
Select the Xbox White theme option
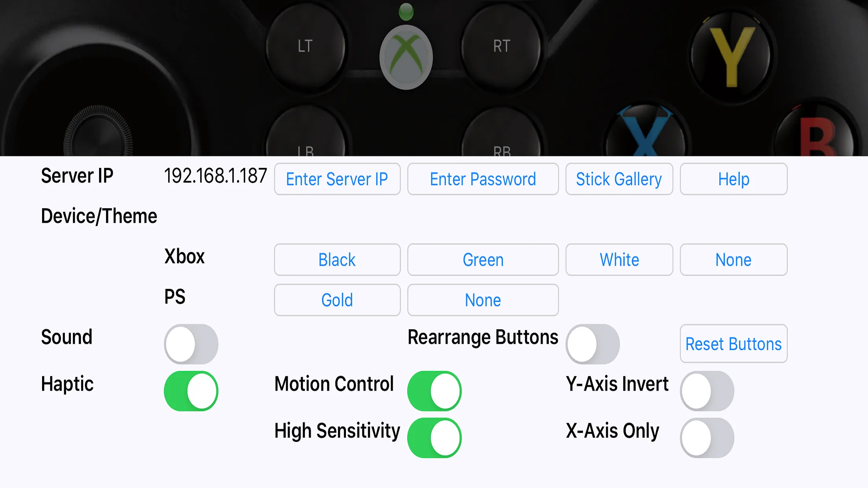pyautogui.click(x=619, y=259)
